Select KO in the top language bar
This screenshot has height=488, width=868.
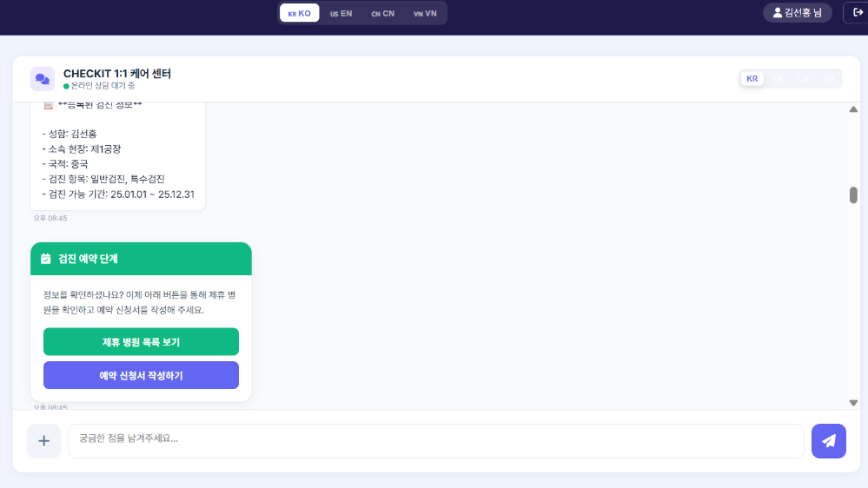(x=299, y=13)
